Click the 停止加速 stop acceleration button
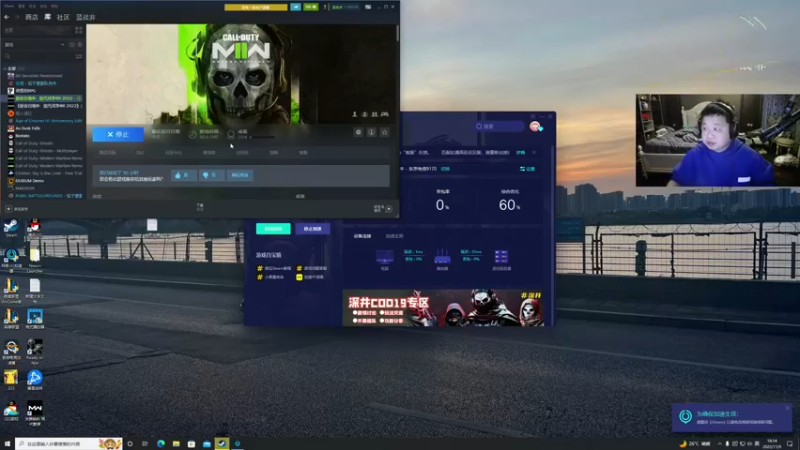 tap(312, 229)
